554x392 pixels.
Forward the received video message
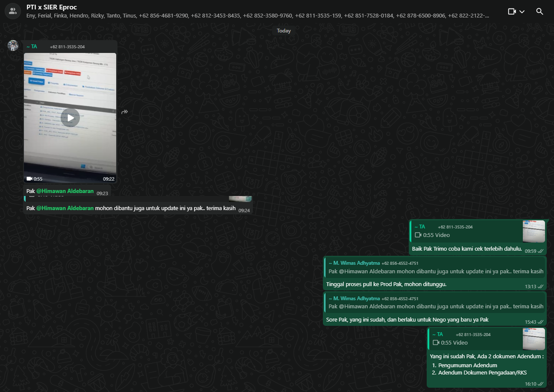[125, 112]
